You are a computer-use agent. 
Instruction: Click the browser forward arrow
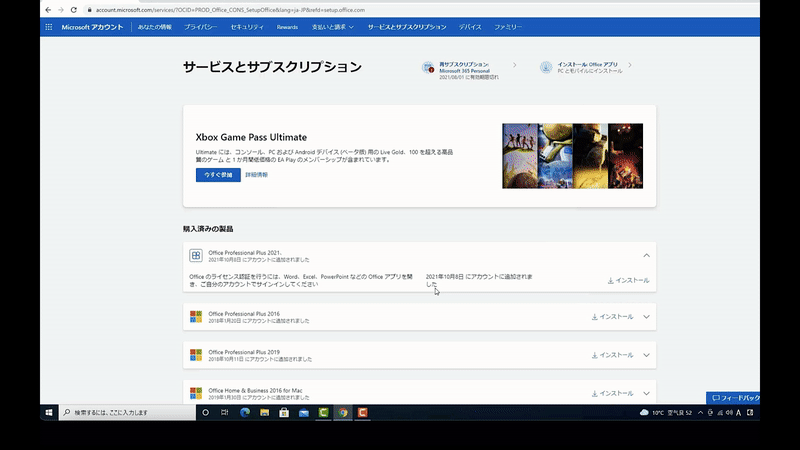pos(61,10)
